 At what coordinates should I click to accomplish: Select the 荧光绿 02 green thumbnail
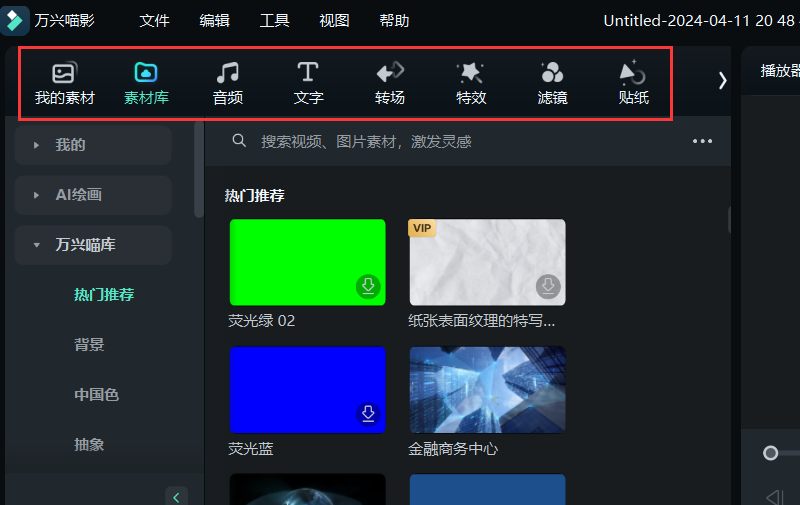308,262
